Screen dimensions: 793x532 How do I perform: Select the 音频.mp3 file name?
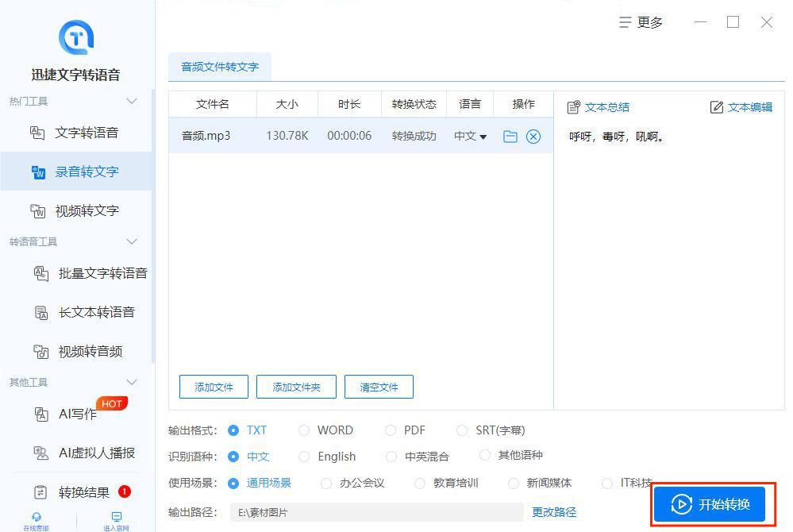point(206,136)
